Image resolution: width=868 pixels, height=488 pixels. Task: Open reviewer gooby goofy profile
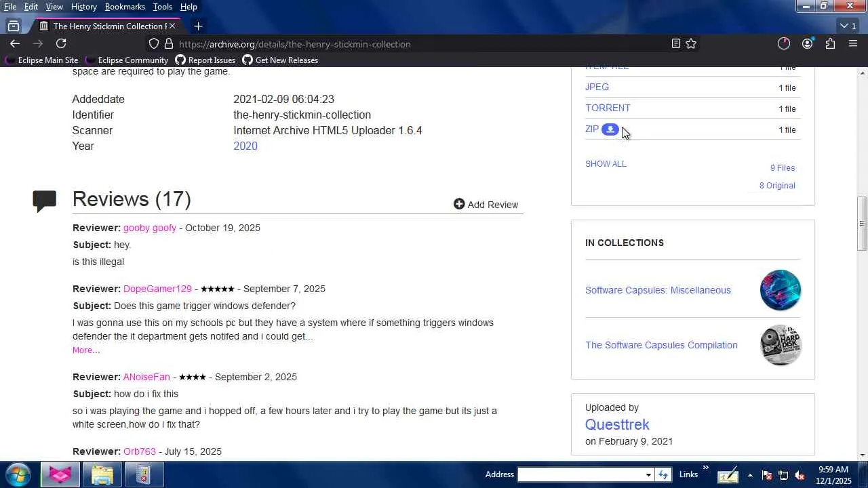tap(150, 228)
